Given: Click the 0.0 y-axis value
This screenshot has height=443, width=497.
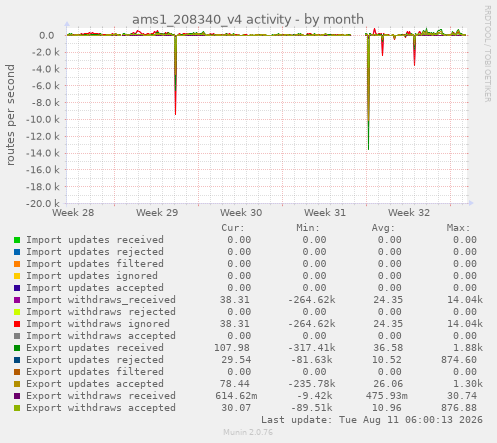Looking at the screenshot, I should (47, 35).
